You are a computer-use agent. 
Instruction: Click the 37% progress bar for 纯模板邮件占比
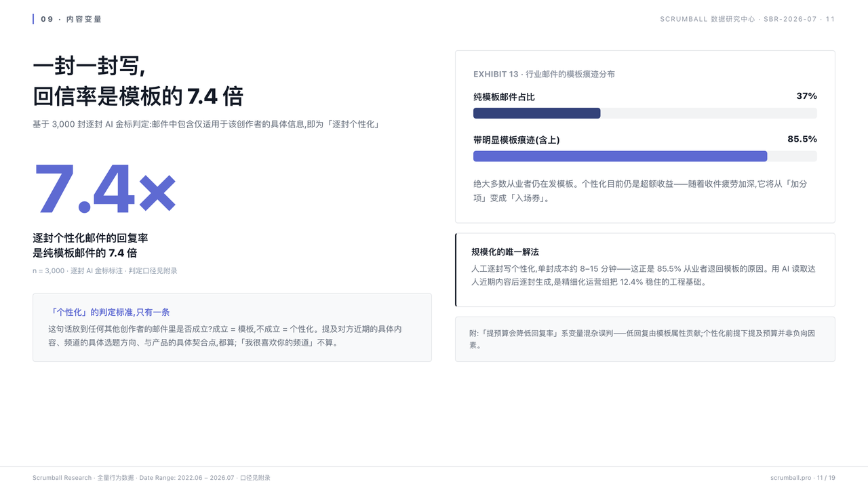coord(645,113)
